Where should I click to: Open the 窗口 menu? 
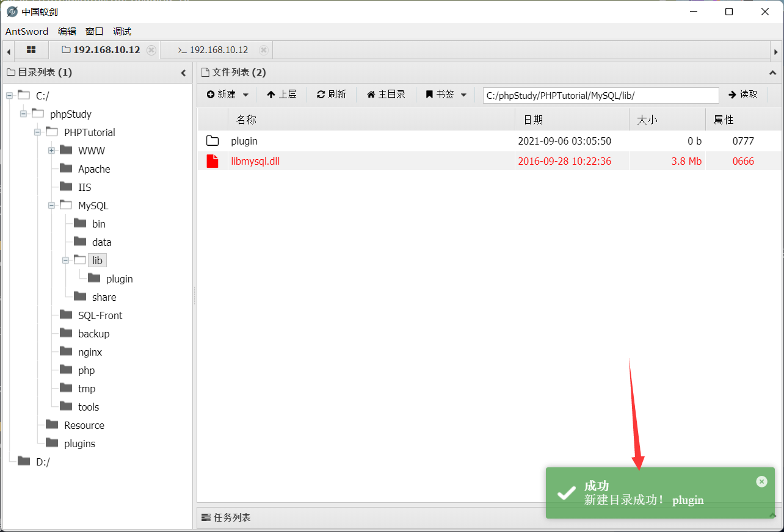tap(95, 31)
